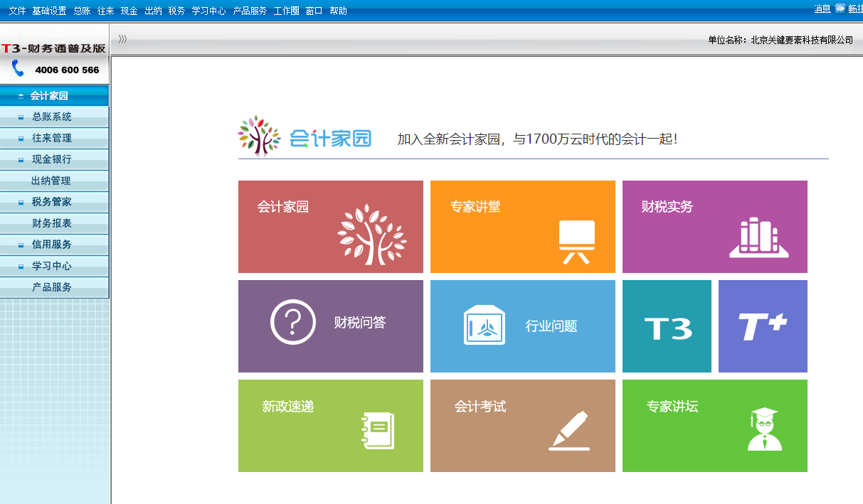Open the 税务 menu in the menu bar
This screenshot has width=863, height=504.
[x=176, y=11]
